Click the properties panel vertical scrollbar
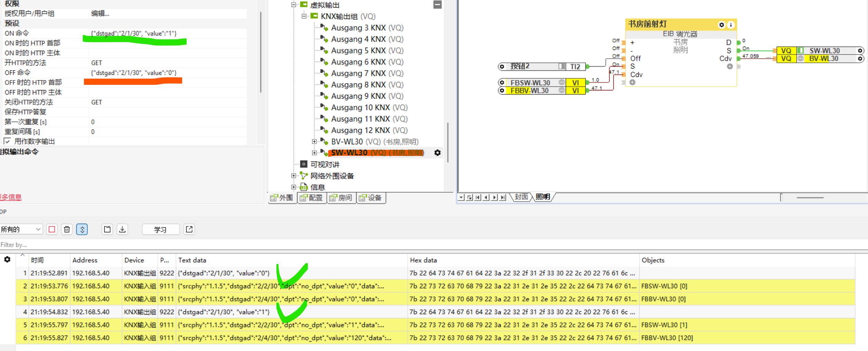Screen dimensions: 868x351 [261, 52]
